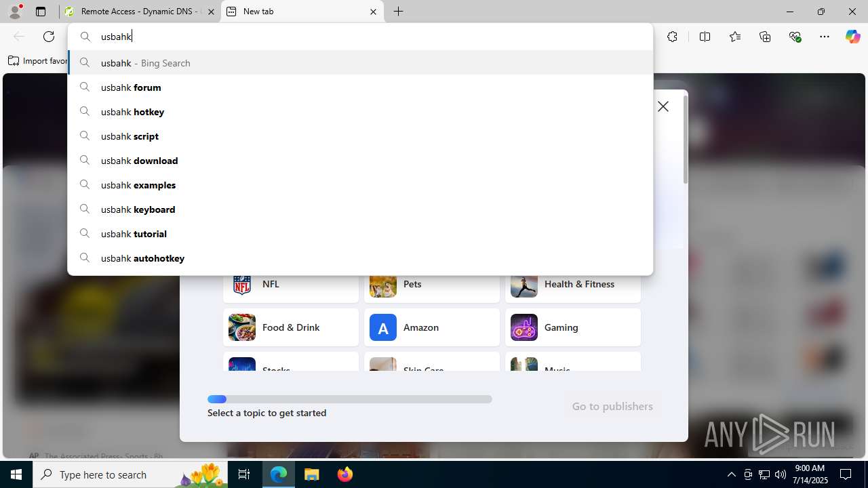This screenshot has height=488, width=868.
Task: Select the 'usbahk examples' suggestion
Action: coord(360,185)
